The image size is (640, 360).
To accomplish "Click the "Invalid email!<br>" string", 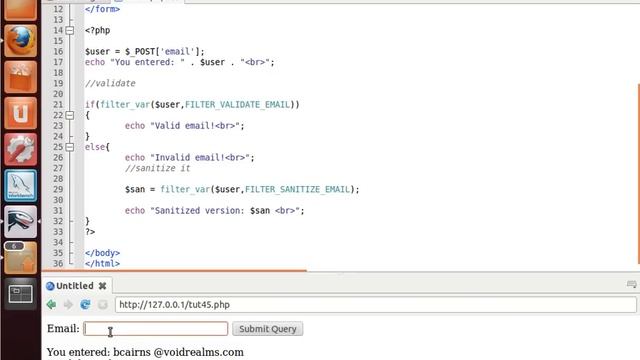I will (200, 158).
